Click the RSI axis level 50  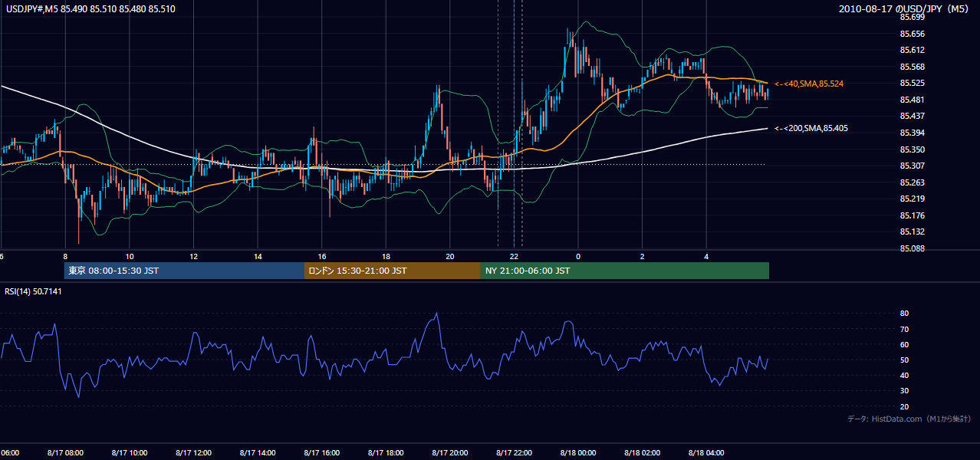tap(904, 360)
